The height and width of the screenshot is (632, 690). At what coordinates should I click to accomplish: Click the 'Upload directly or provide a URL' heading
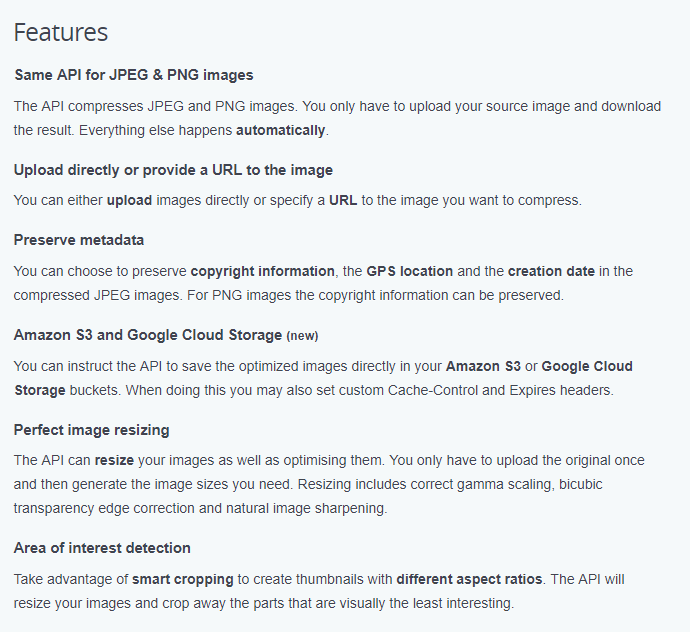click(x=173, y=170)
